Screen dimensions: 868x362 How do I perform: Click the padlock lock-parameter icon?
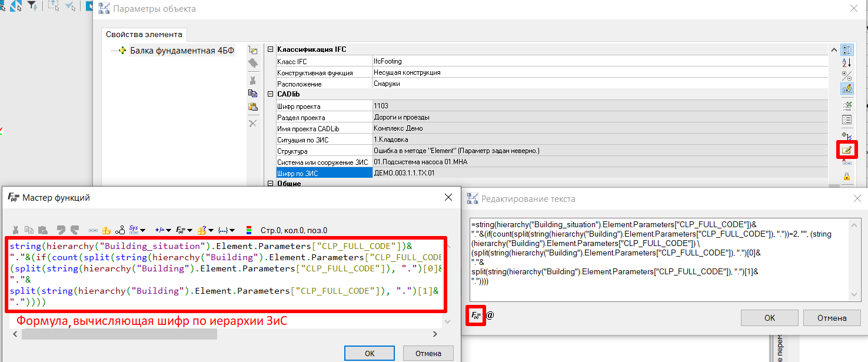tap(847, 176)
